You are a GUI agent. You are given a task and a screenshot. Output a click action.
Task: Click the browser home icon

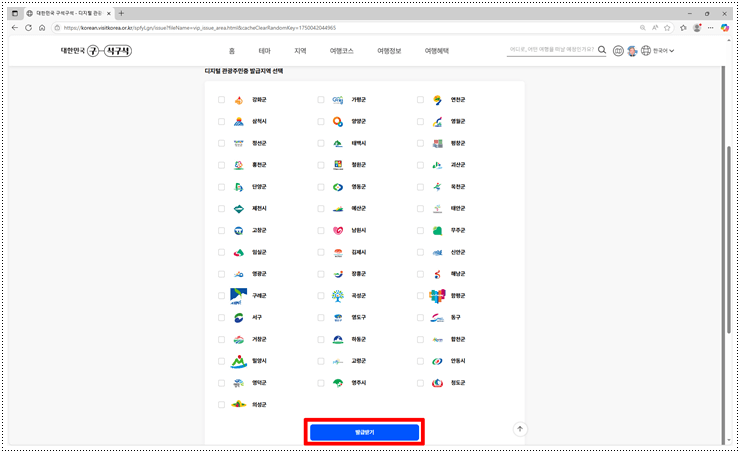coord(42,28)
